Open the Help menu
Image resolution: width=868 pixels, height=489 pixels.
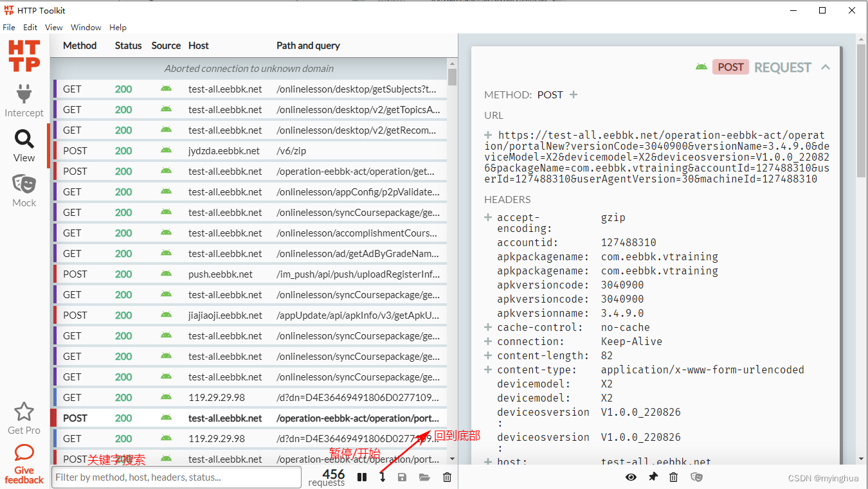pyautogui.click(x=118, y=27)
